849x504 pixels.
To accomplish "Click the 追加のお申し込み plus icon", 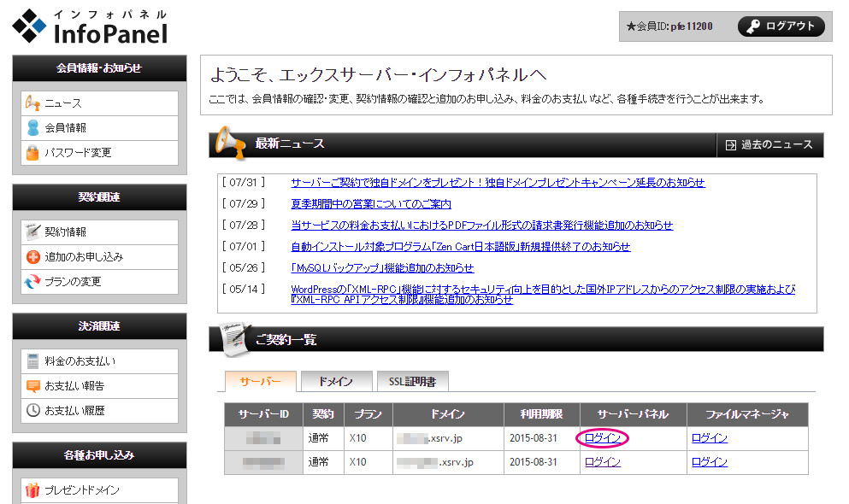I will tap(32, 256).
